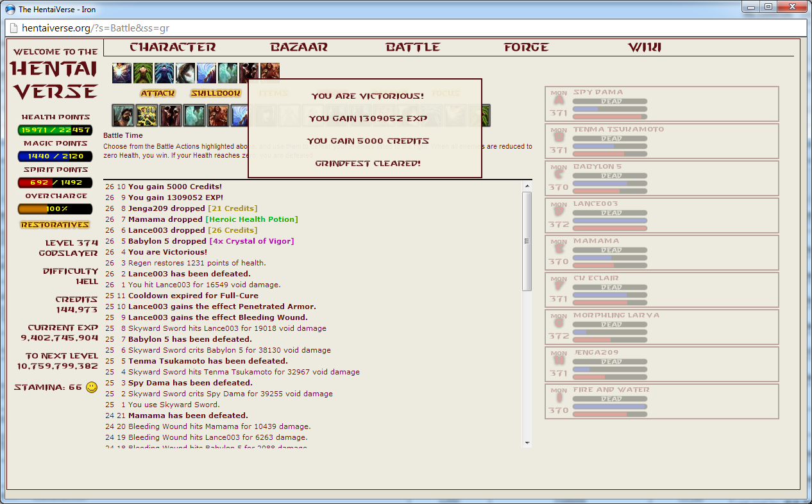This screenshot has width=812, height=504.
Task: Select monster D Lance003 letter icon
Action: pyautogui.click(x=559, y=212)
